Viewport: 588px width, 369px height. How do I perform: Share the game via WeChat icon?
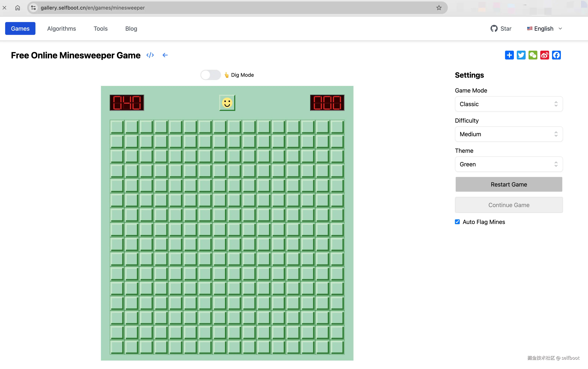click(533, 55)
